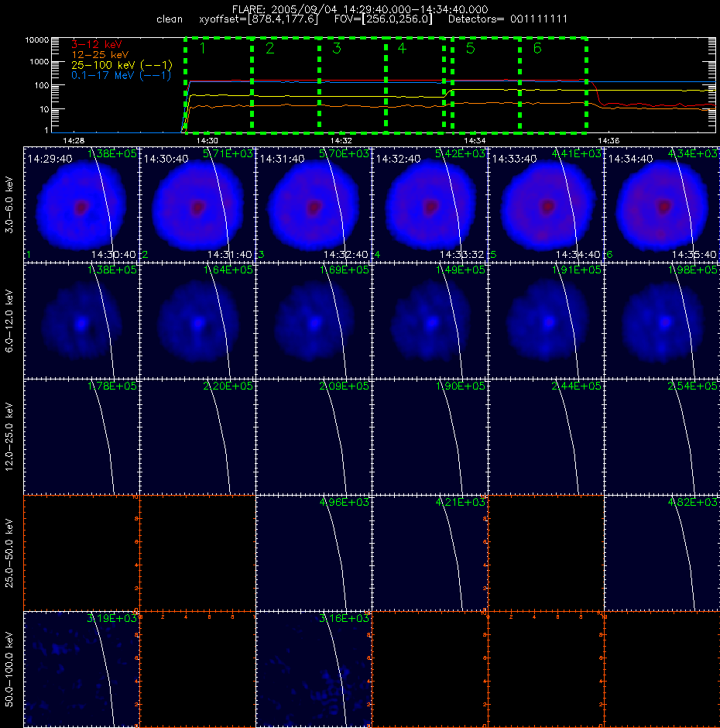Open the 6-12 keV image labeled 1.49E+05
720x728 pixels.
tap(430, 321)
